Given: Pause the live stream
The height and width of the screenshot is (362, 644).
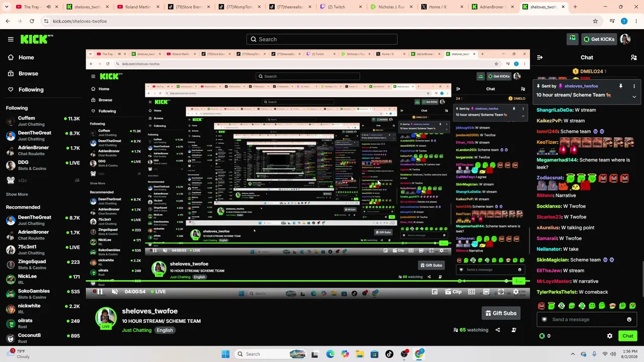Looking at the screenshot, I should (100, 292).
